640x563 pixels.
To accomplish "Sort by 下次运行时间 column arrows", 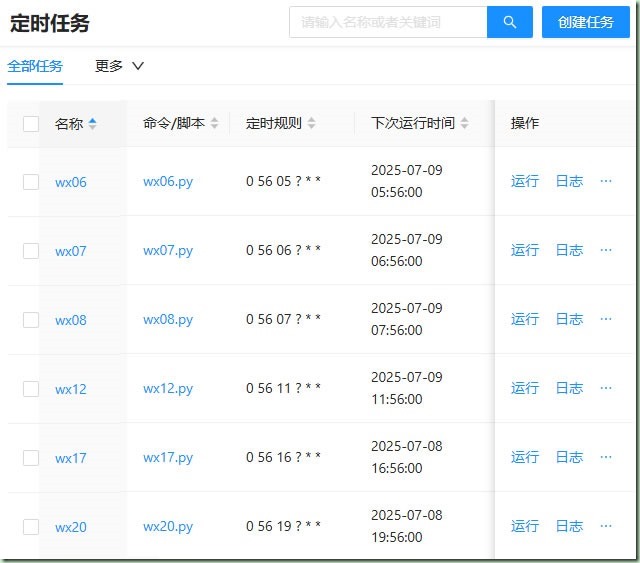I will pos(464,123).
